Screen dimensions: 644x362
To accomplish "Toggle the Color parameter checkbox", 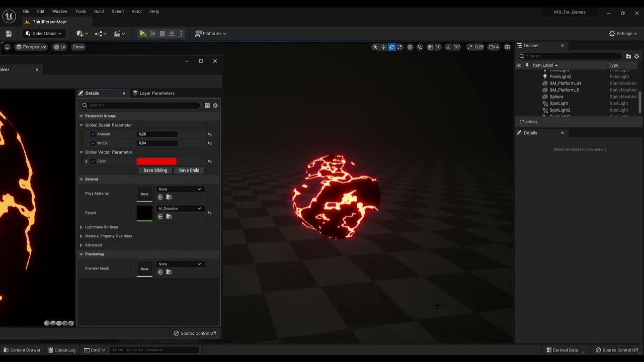I will (x=93, y=161).
